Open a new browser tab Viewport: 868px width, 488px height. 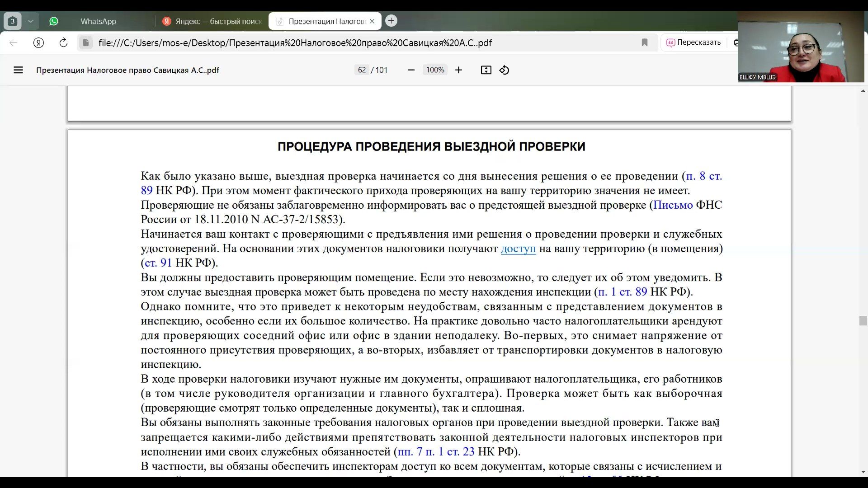pos(391,21)
